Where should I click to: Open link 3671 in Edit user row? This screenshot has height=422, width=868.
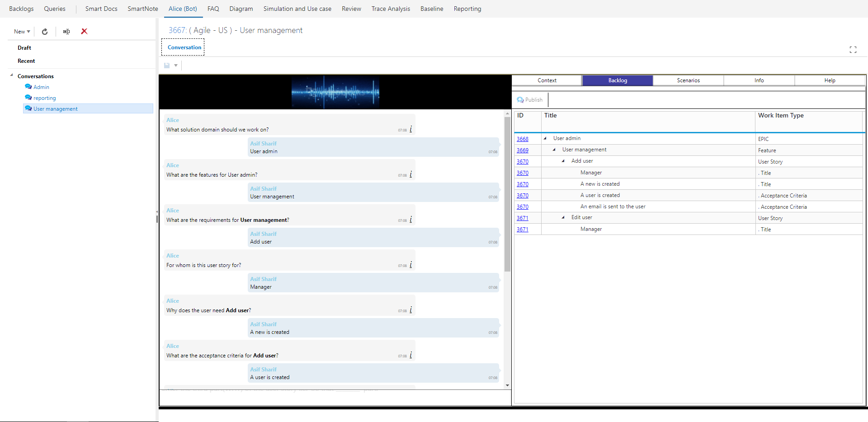[x=523, y=218]
